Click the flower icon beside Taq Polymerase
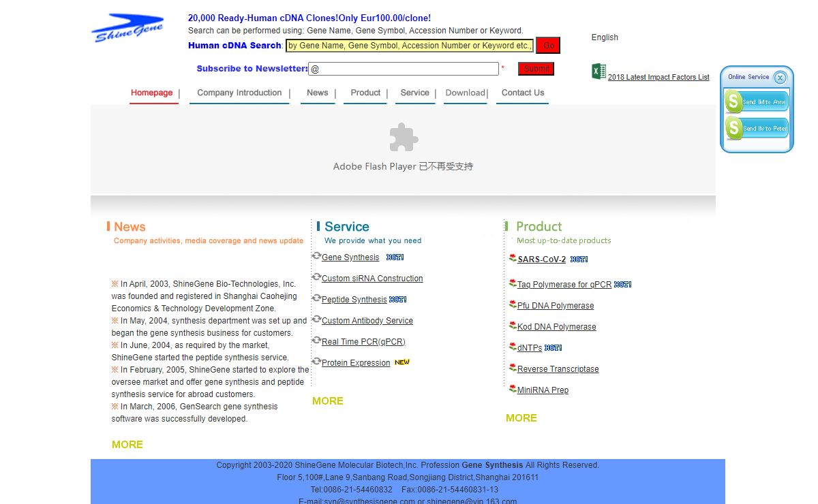The image size is (818, 504). tap(513, 283)
